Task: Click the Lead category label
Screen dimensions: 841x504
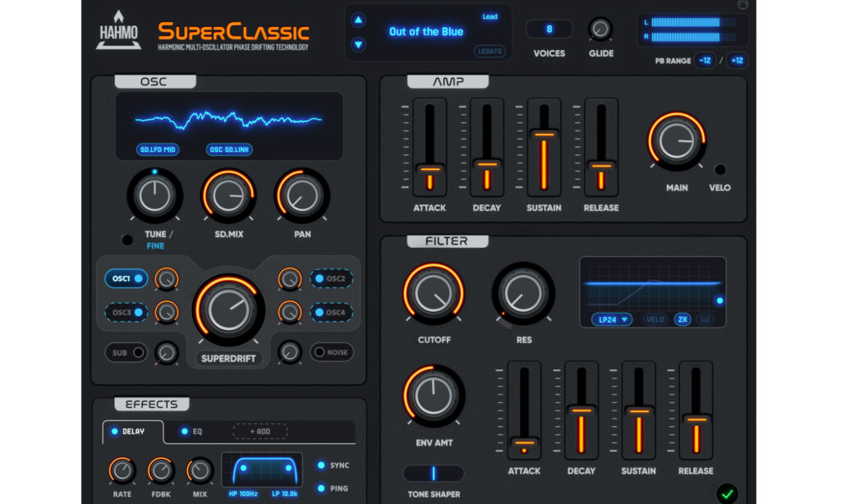Action: pos(489,16)
